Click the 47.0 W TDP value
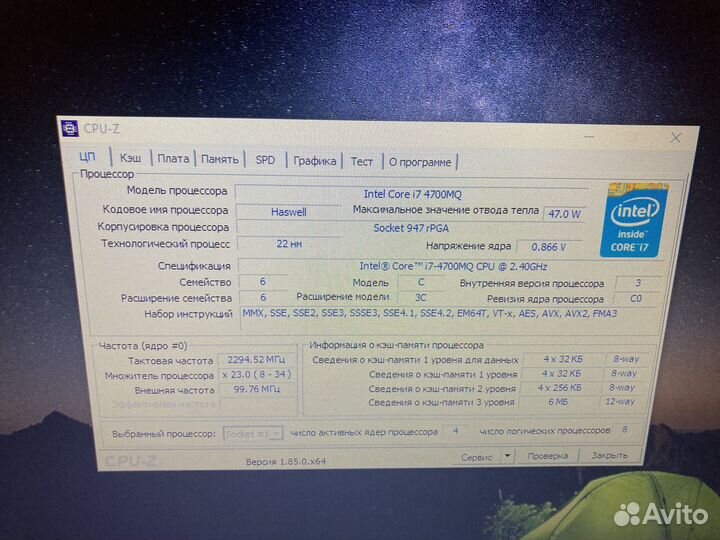720x540 pixels. 564,214
